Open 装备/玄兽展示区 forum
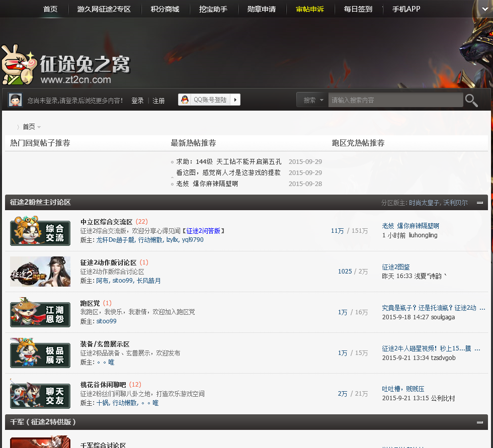Screen dimensions: 493x448 105,344
